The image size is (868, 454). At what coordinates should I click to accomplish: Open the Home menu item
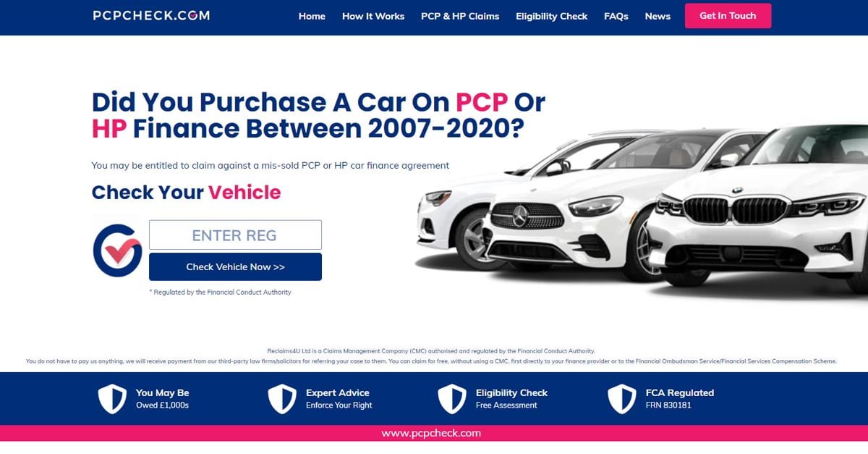coord(312,16)
